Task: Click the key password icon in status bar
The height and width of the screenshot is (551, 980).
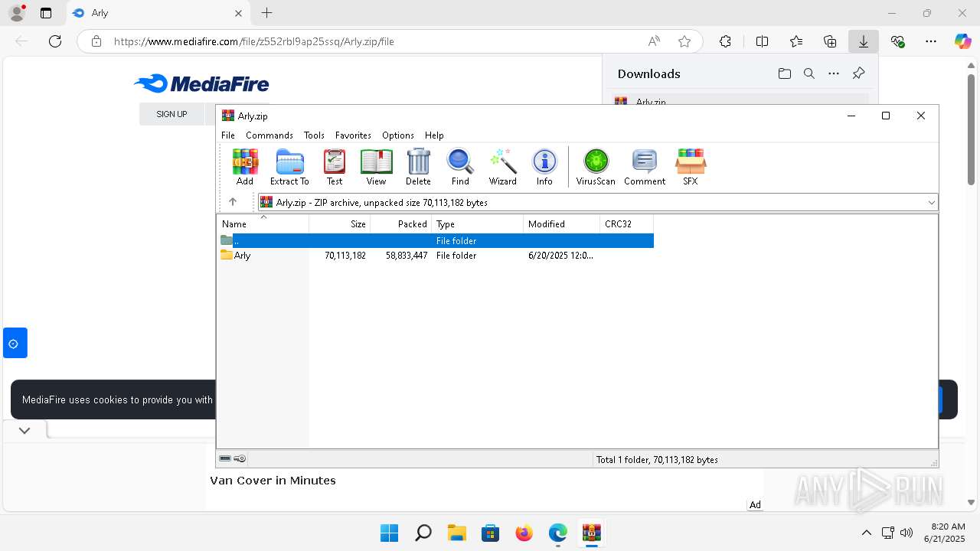Action: tap(240, 458)
